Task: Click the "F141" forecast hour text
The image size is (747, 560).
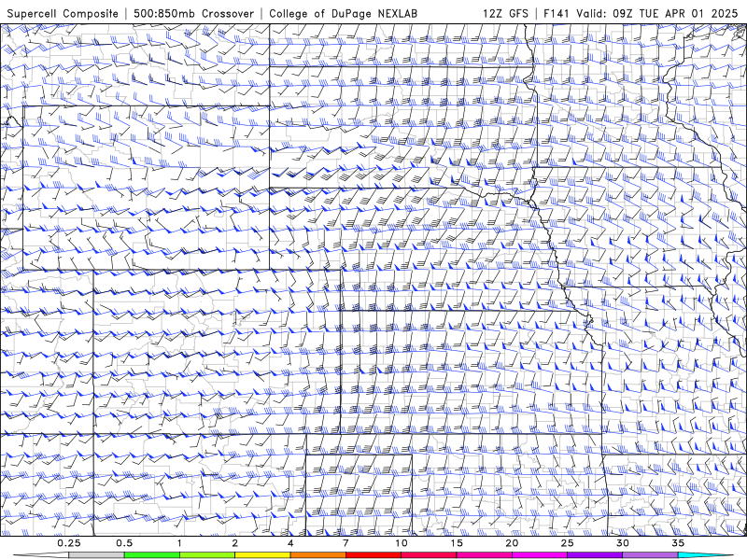Action: coord(557,13)
